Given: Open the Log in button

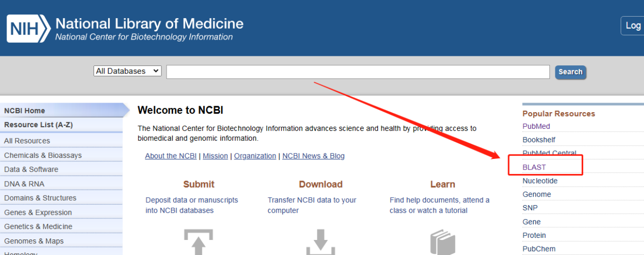Looking at the screenshot, I should (633, 26).
